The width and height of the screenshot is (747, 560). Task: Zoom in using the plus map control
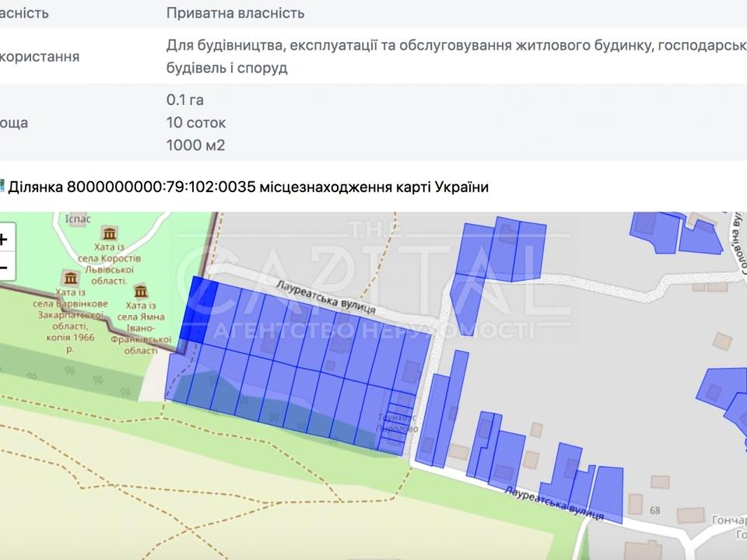5,239
